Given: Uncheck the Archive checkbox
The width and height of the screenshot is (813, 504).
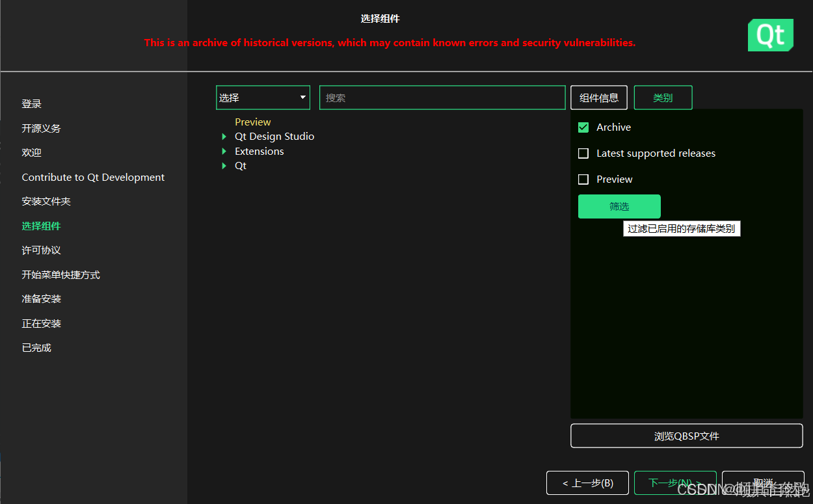Looking at the screenshot, I should 583,127.
